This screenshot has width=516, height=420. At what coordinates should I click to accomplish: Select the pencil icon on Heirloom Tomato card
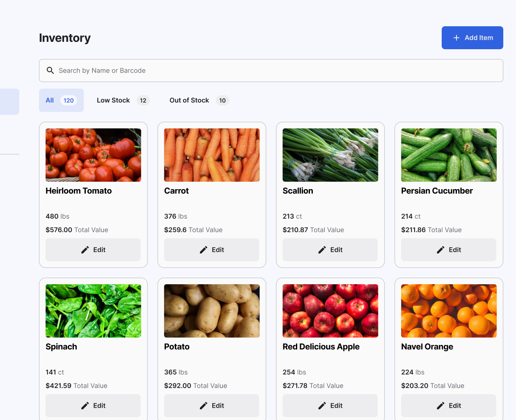point(85,249)
